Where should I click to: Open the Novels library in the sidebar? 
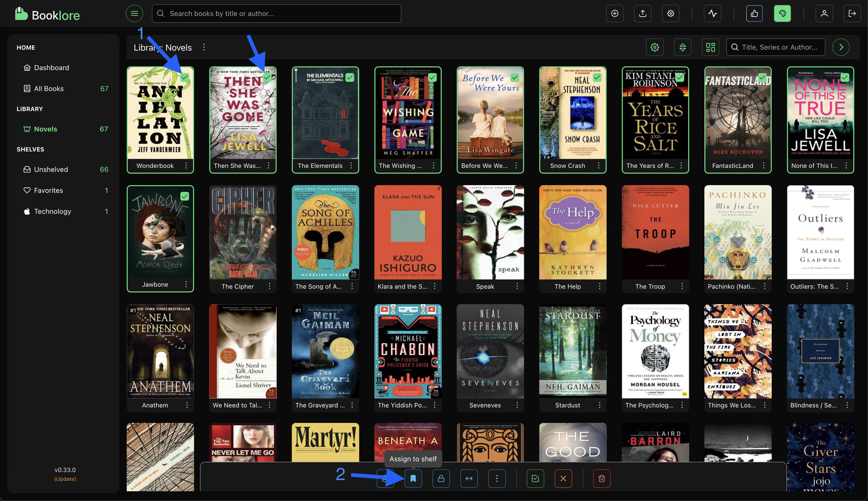point(45,128)
